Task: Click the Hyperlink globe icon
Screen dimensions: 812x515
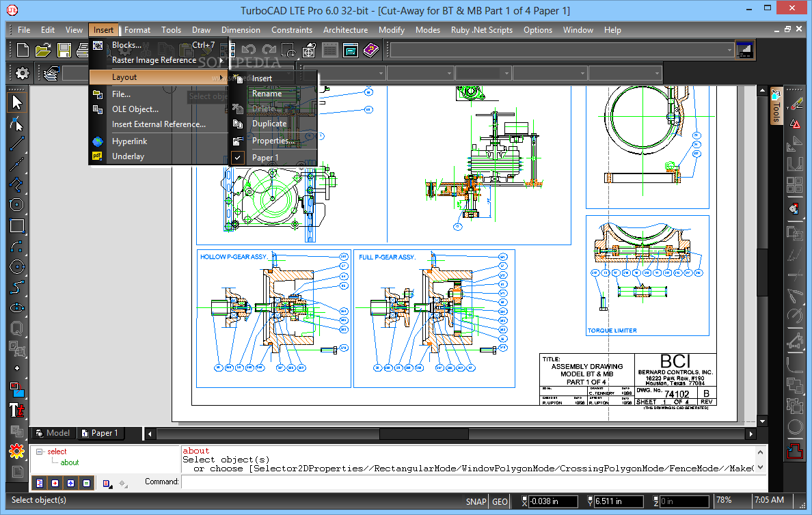Action: [97, 141]
